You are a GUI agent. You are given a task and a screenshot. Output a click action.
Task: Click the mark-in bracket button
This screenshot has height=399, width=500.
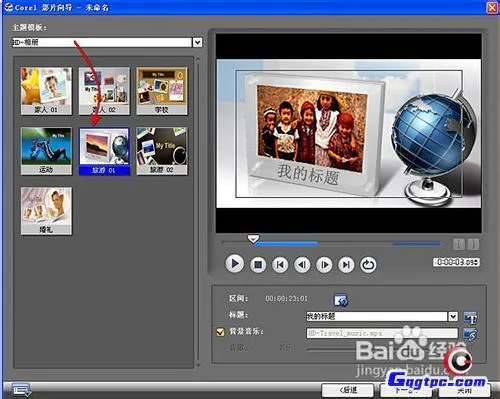click(459, 244)
